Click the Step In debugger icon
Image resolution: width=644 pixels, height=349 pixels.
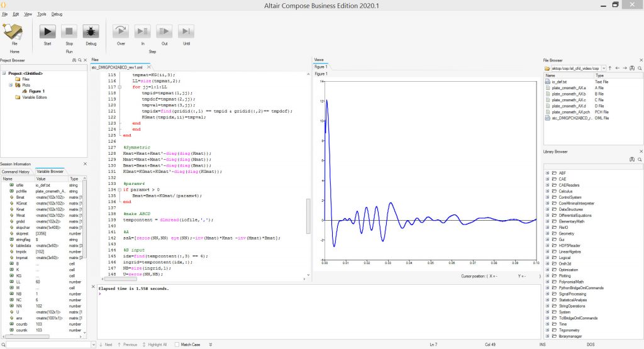click(x=143, y=31)
